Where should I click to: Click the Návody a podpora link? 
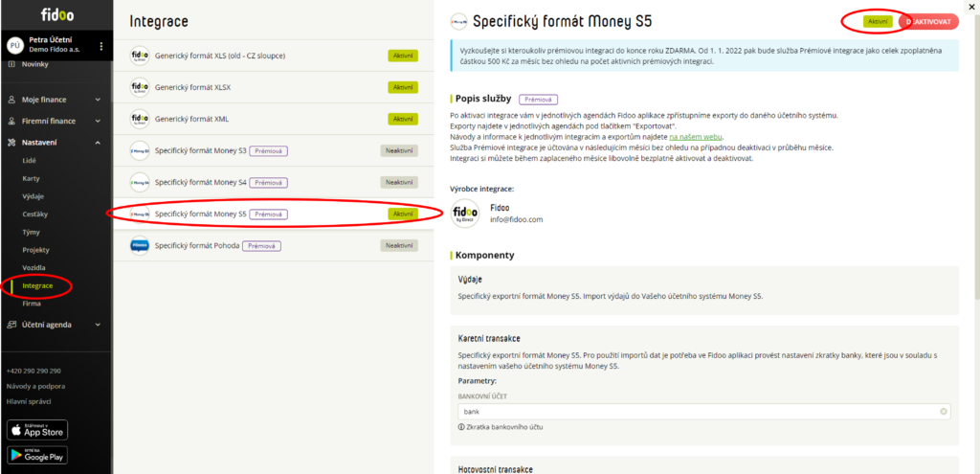pos(35,386)
